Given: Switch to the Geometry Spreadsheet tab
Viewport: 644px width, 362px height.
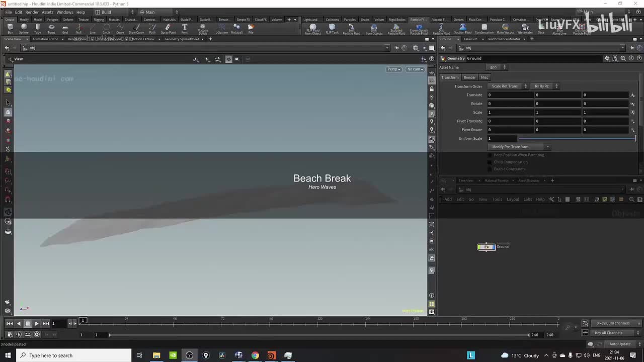Looking at the screenshot, I should pyautogui.click(x=182, y=39).
